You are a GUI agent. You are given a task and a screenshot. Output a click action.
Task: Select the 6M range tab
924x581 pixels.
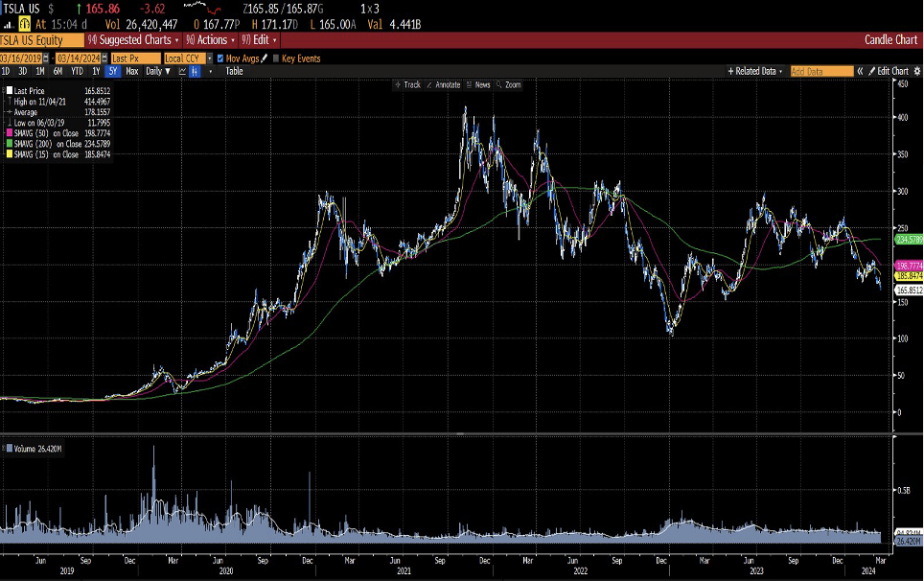[58, 71]
